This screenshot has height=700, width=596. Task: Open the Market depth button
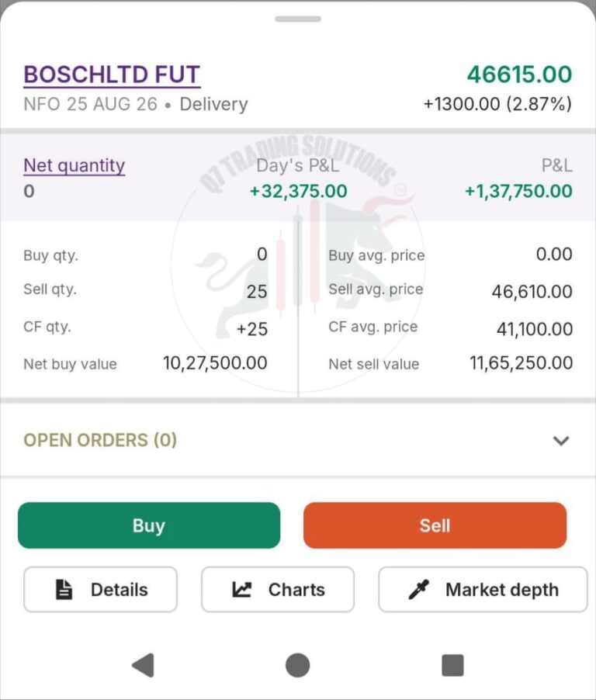[483, 589]
